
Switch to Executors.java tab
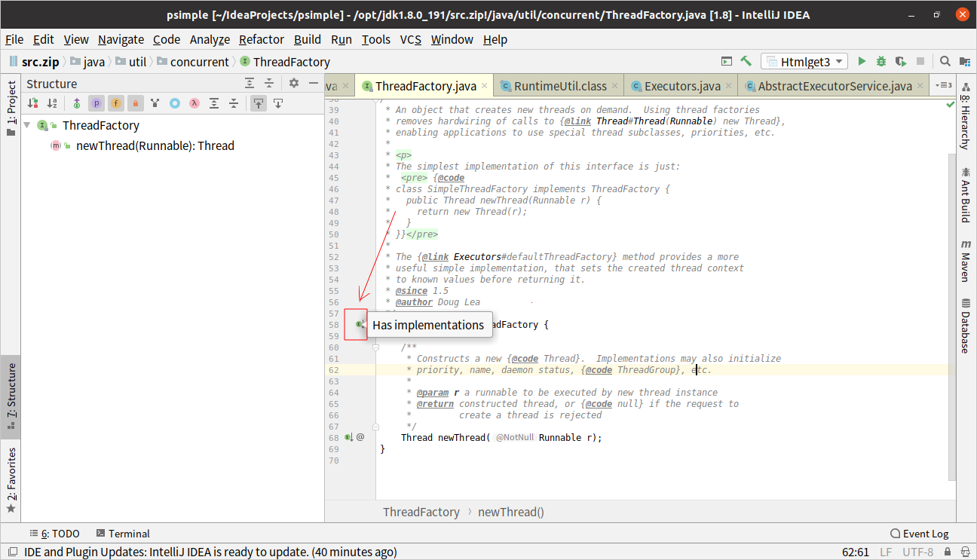[682, 86]
